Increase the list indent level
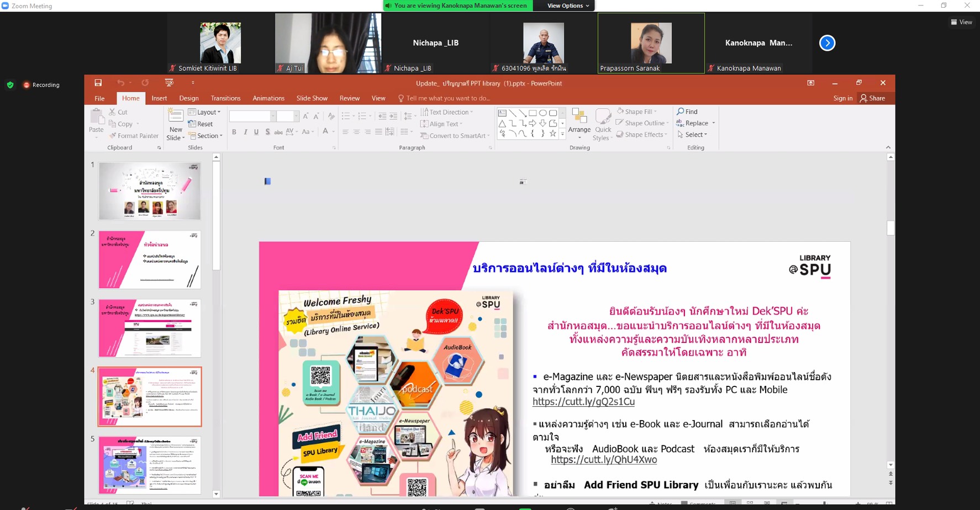 coord(393,116)
